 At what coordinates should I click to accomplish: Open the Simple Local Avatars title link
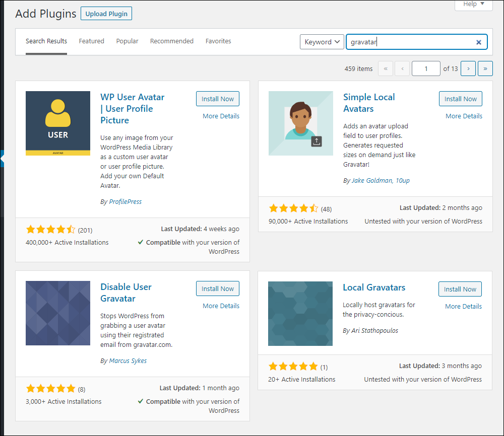(369, 103)
